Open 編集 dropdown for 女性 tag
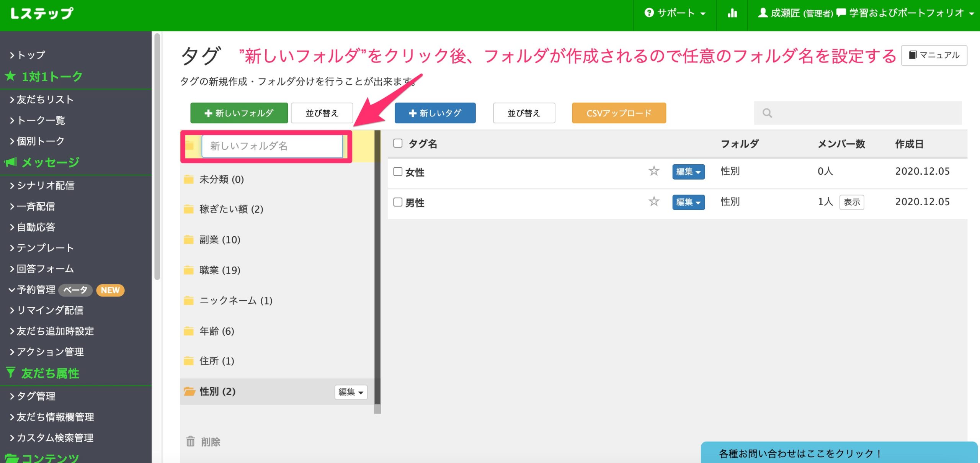Screen dimensions: 980x463 coord(688,172)
